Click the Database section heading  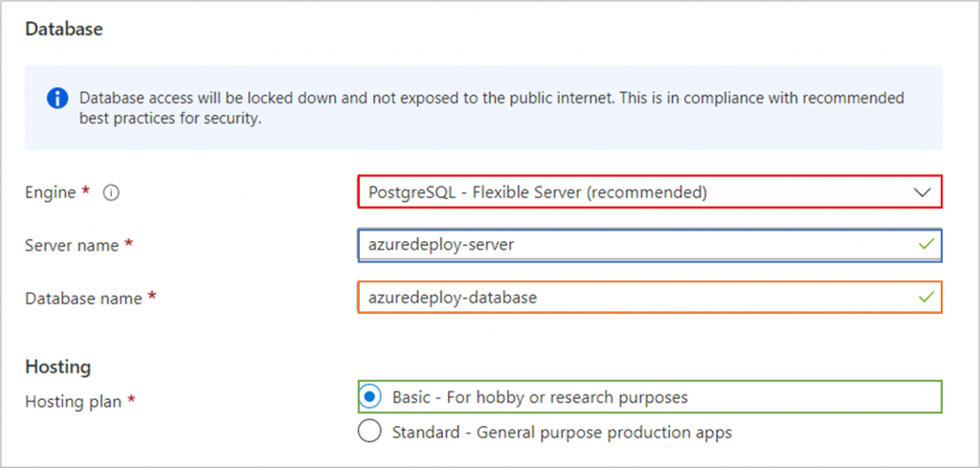[64, 29]
